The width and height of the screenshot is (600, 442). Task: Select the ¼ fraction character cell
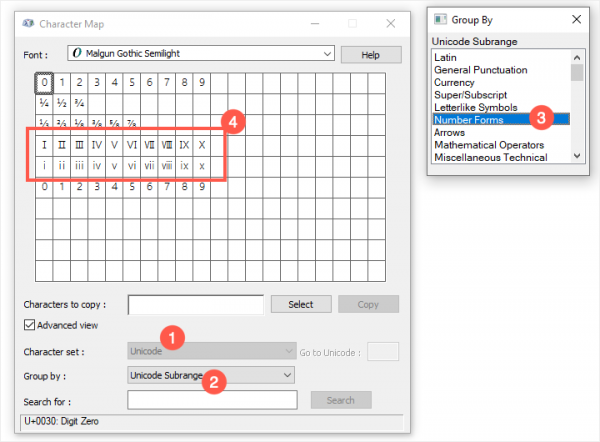coord(44,103)
